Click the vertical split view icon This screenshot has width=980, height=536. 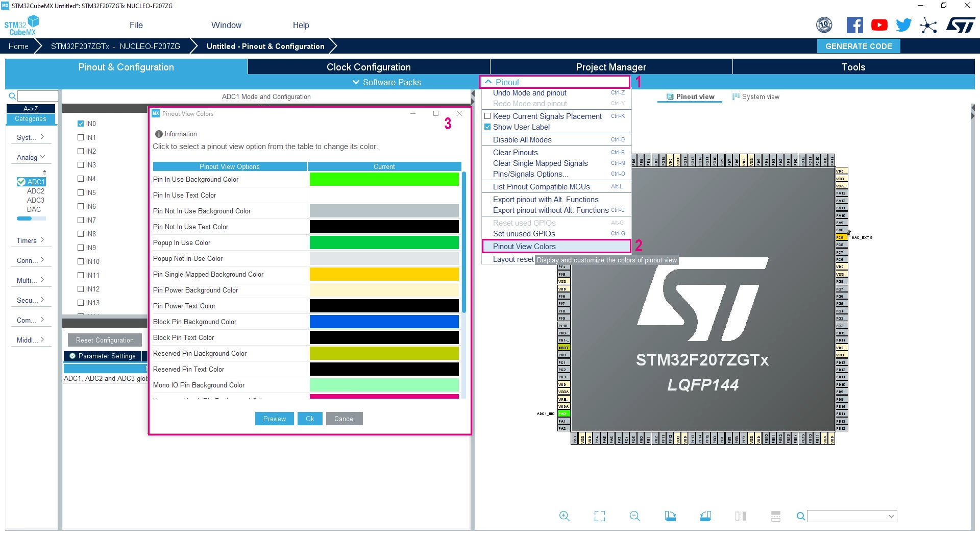(741, 516)
